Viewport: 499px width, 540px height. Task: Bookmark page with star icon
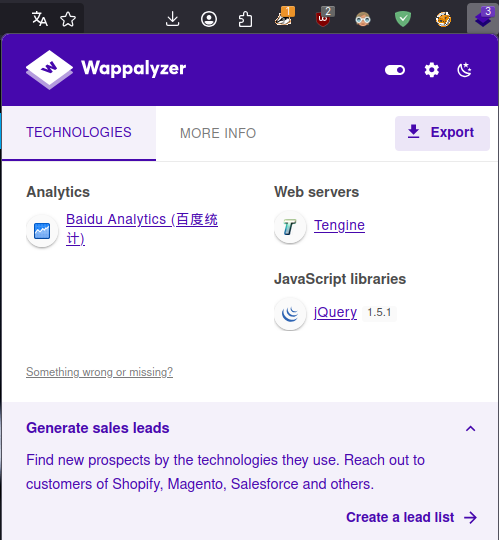click(68, 19)
